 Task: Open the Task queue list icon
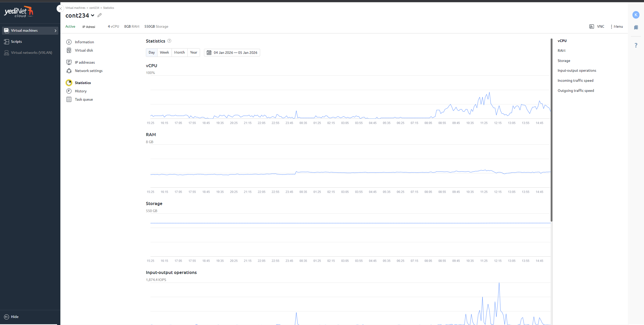[x=69, y=99]
